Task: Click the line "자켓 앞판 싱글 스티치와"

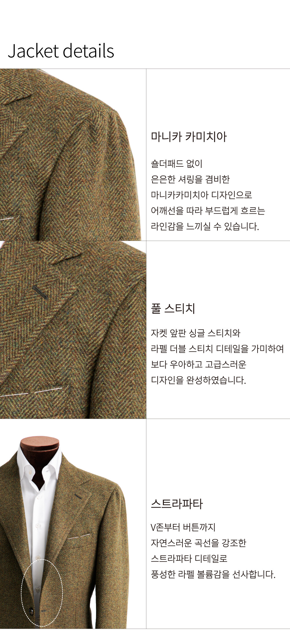Action: pos(195,333)
